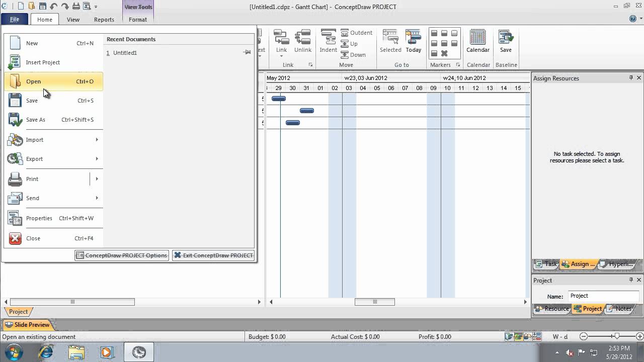Click the Project sheet tab at bottom

[x=18, y=312]
